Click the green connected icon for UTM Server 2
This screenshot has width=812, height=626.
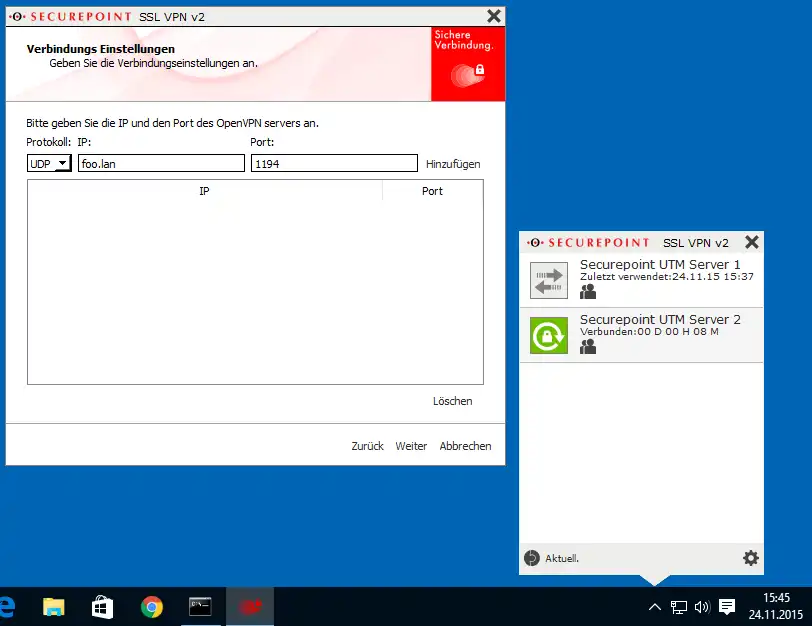pyautogui.click(x=549, y=336)
